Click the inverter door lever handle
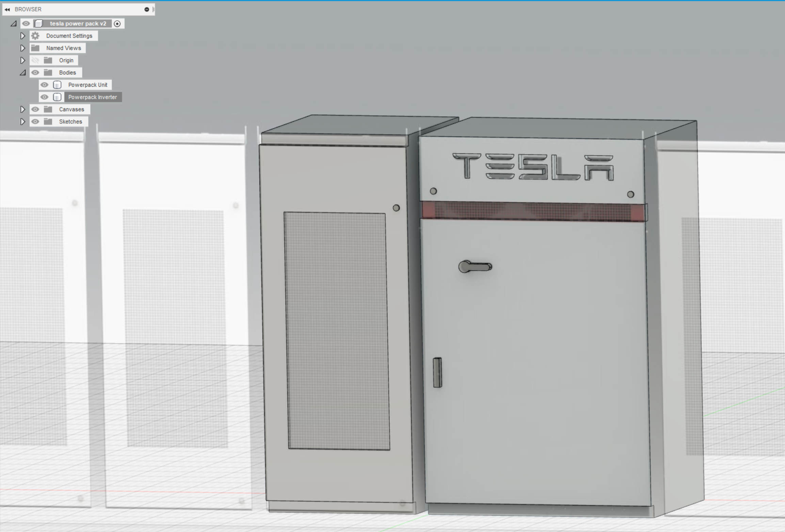The width and height of the screenshot is (785, 532). click(x=475, y=267)
